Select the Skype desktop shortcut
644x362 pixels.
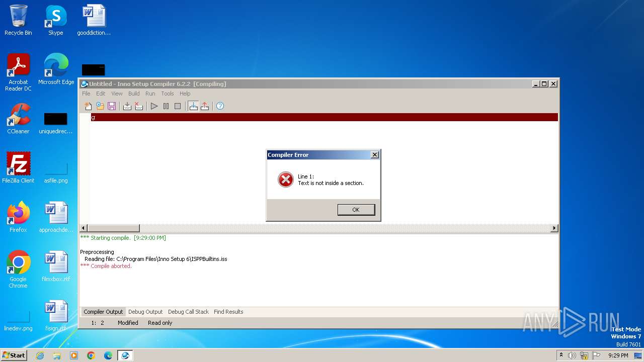[x=55, y=20]
